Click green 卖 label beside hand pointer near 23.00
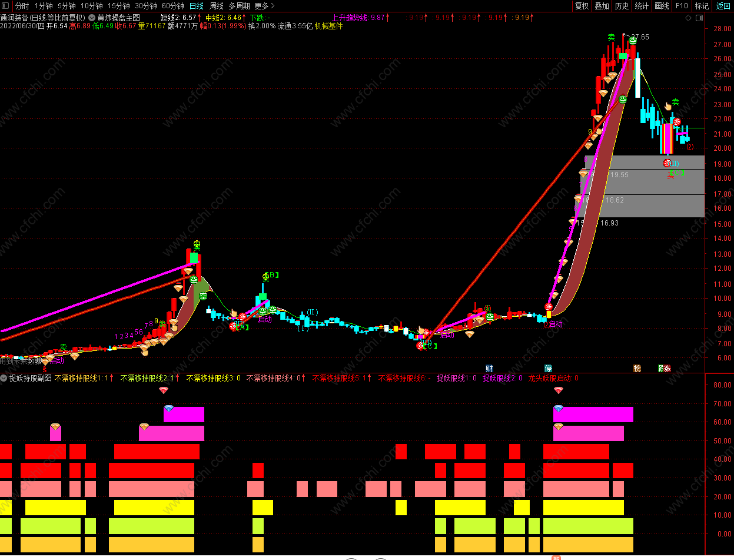Image resolution: width=734 pixels, height=560 pixels. 676,102
